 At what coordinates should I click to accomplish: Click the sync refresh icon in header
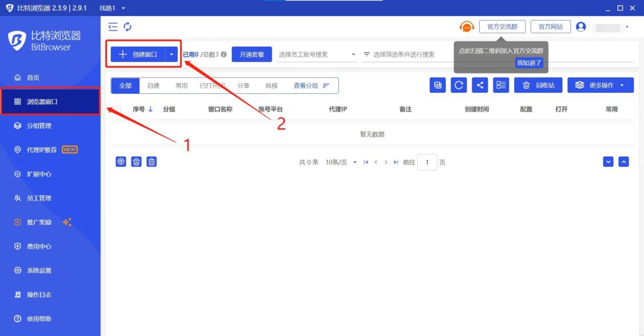click(x=128, y=27)
